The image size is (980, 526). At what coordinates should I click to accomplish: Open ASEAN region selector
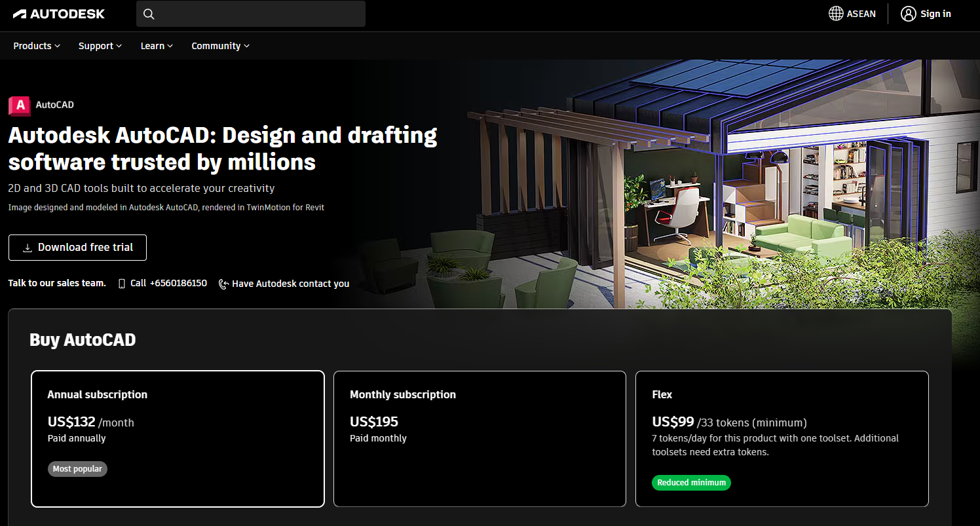[x=852, y=14]
